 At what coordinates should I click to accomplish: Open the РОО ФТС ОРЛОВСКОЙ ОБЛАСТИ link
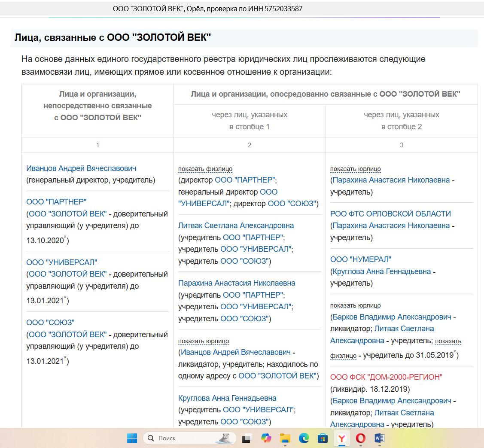coord(390,213)
